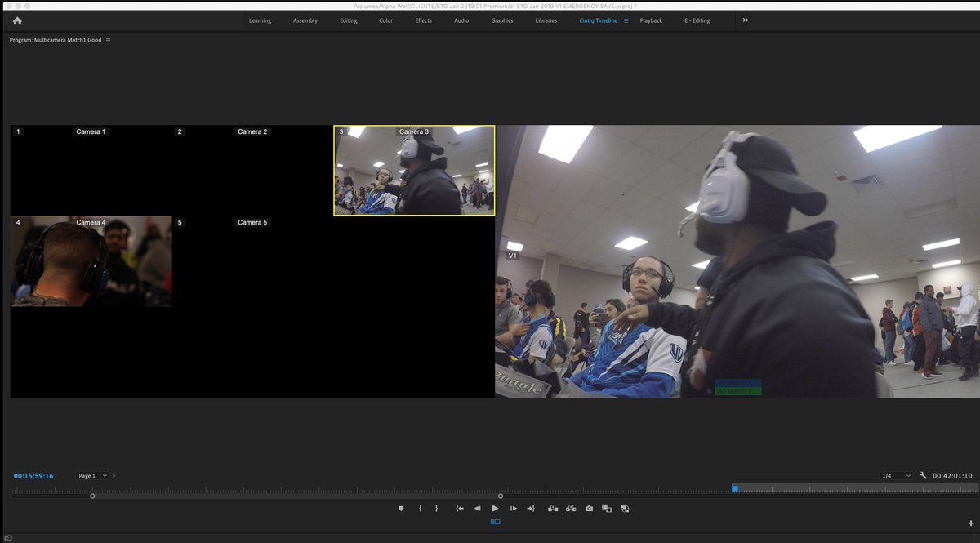The image size is (980, 543).
Task: Export a still frame with the camera icon
Action: [x=589, y=508]
